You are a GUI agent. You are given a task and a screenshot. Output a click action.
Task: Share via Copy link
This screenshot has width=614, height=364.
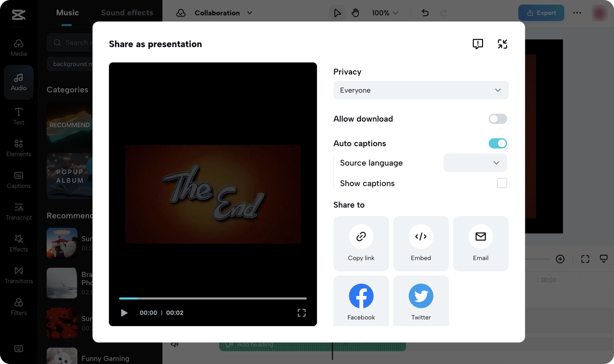361,244
